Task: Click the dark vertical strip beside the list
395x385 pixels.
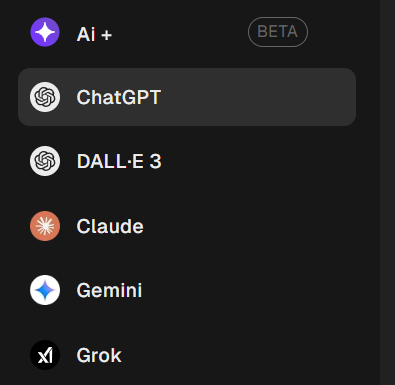Action: pos(387,192)
